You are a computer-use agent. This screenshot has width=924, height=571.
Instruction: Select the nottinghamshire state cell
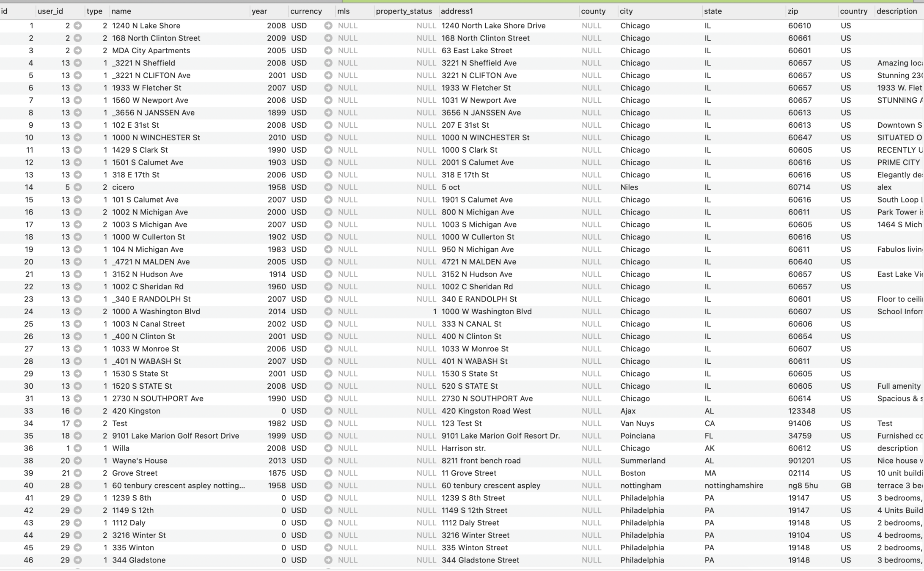click(734, 486)
